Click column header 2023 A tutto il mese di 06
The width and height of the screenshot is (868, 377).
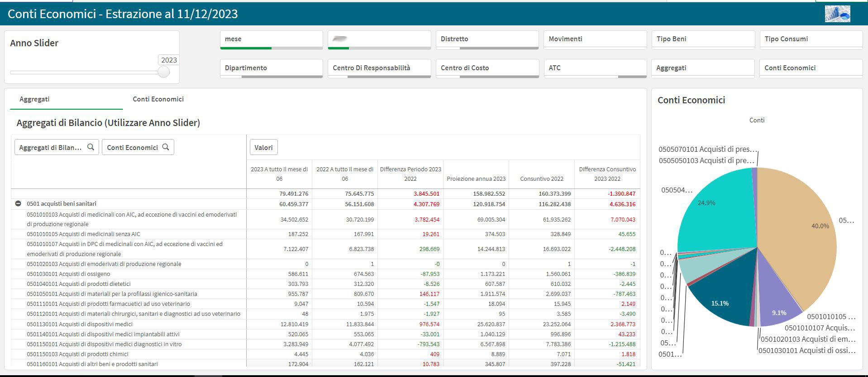(279, 174)
